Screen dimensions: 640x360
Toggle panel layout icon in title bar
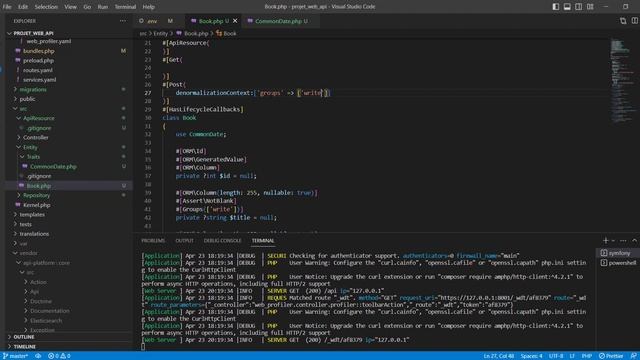(x=567, y=7)
